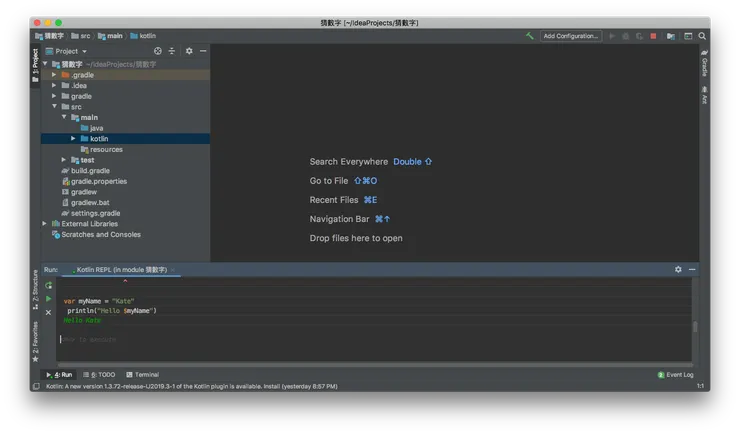Image resolution: width=740 pixels, height=434 pixels.
Task: Click the Build project hammer icon
Action: tap(530, 36)
